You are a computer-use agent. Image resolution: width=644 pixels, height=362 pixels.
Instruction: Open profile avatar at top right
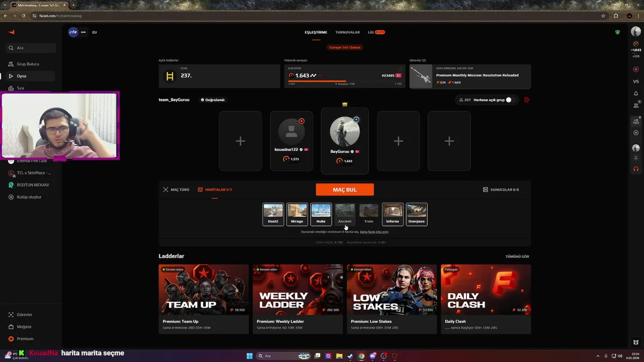[636, 32]
